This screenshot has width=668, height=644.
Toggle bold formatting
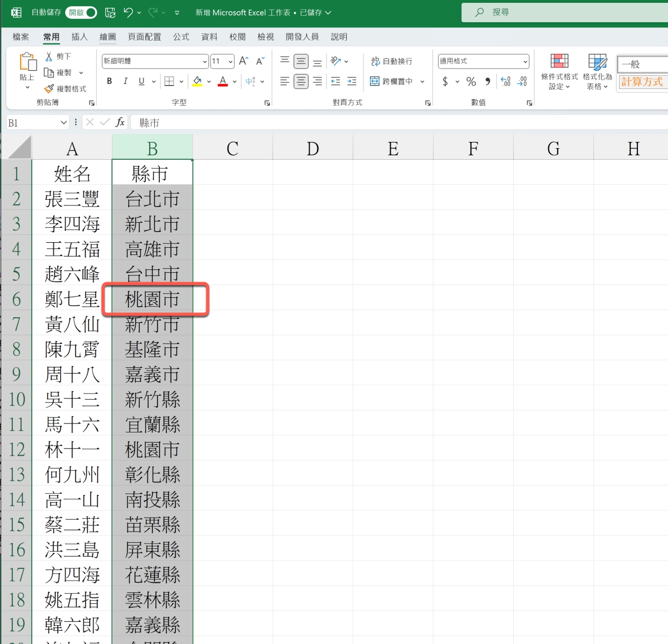[109, 82]
